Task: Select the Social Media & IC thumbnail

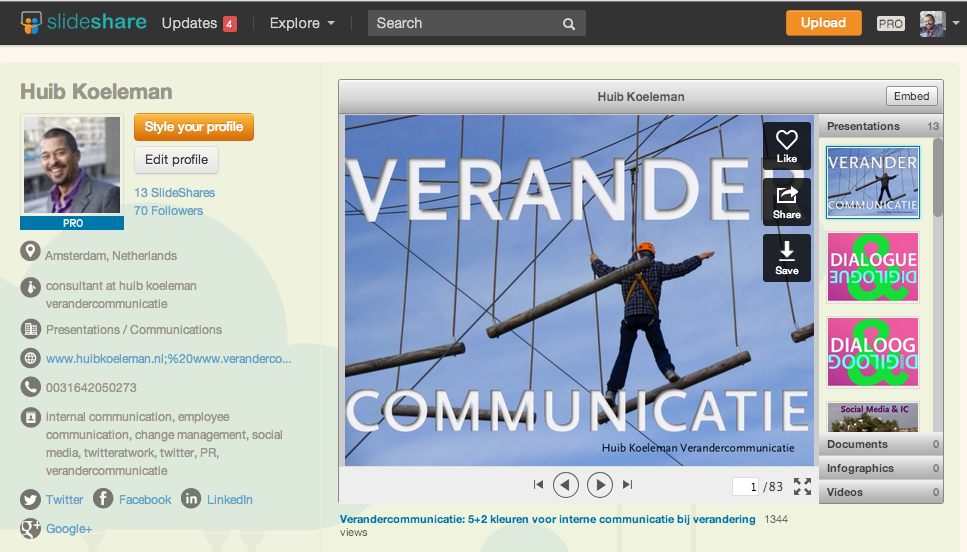Action: point(873,417)
